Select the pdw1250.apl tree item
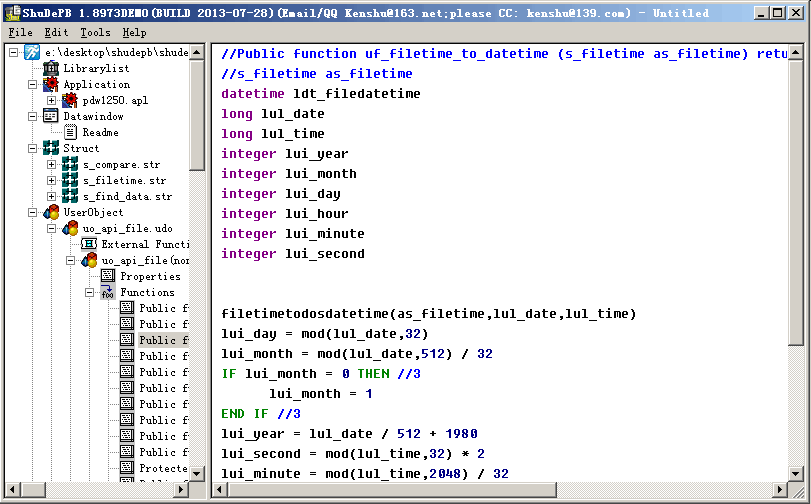The image size is (811, 504). pyautogui.click(x=115, y=100)
